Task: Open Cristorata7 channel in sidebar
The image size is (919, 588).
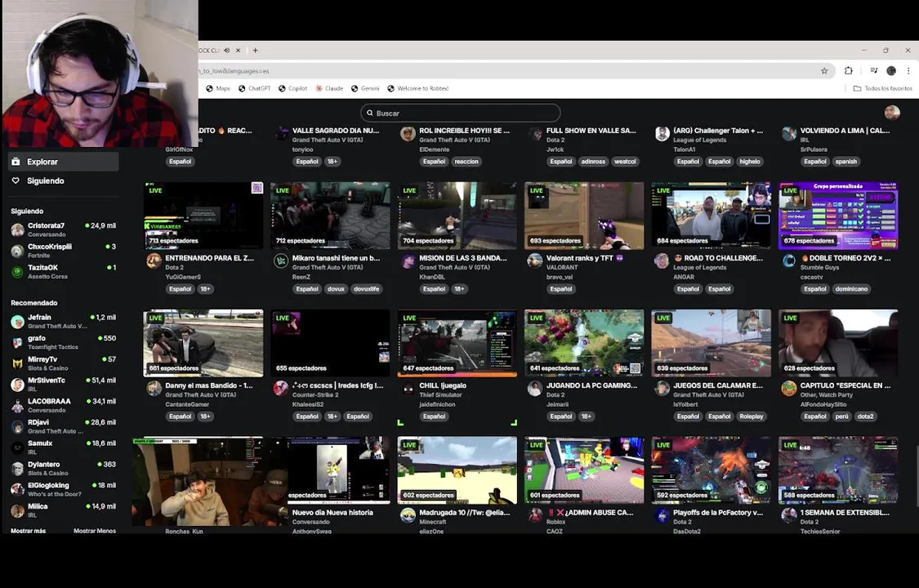Action: coord(63,229)
